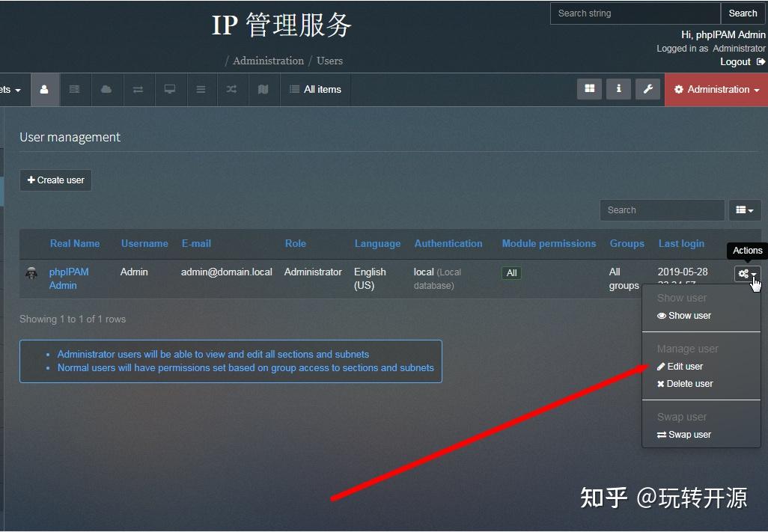Click the stacked layers icon in the toolbar
The height and width of the screenshot is (532, 768).
[x=74, y=89]
